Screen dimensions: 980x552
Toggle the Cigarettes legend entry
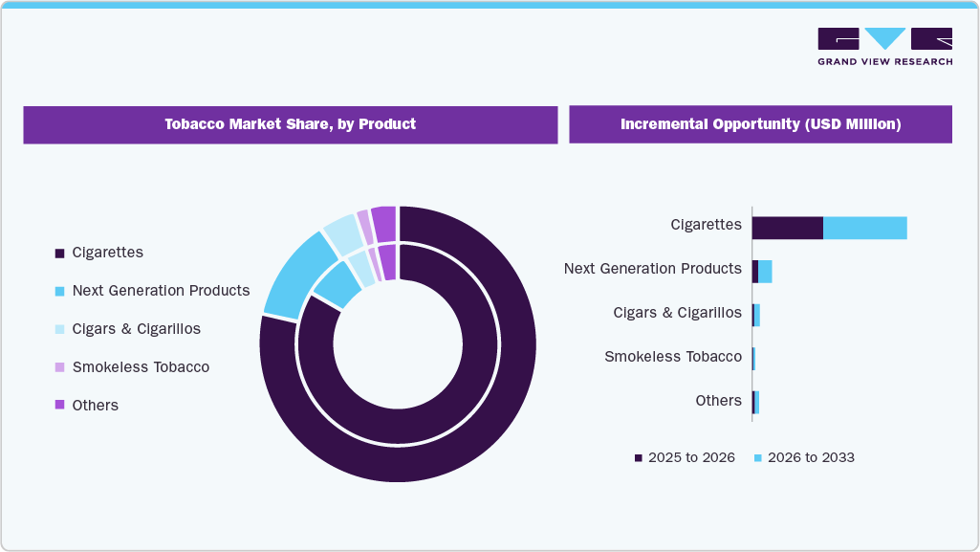(107, 252)
